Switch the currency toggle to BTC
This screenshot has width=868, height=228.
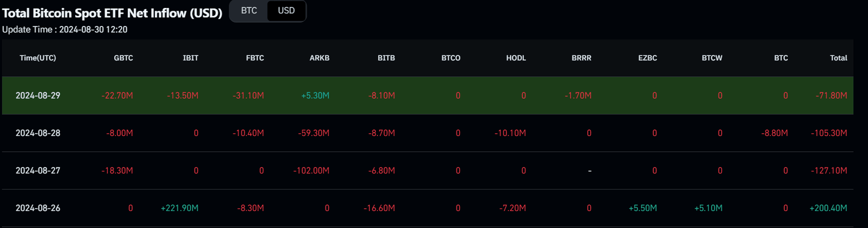pyautogui.click(x=249, y=11)
